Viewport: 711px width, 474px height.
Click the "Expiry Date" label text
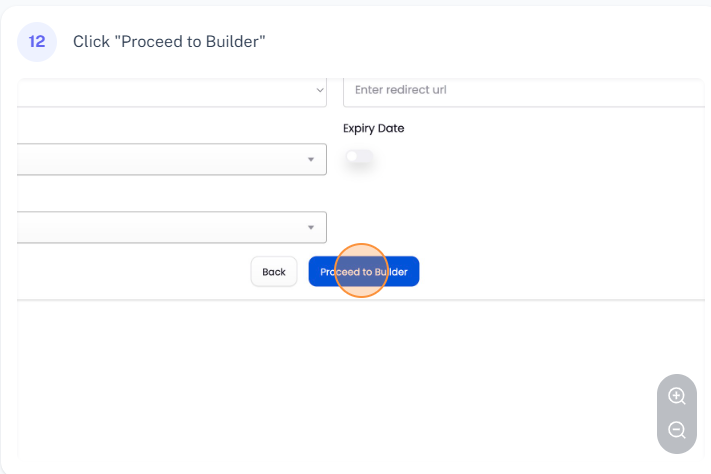pos(373,128)
